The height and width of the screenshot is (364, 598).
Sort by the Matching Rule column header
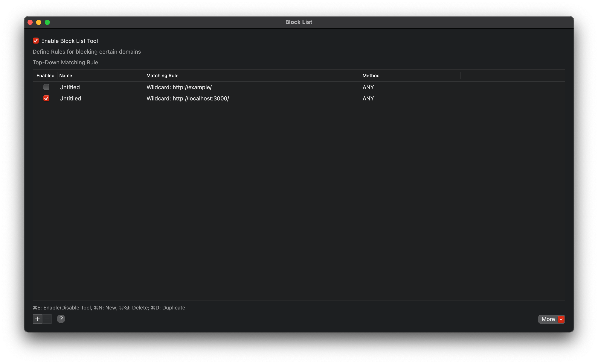point(162,75)
